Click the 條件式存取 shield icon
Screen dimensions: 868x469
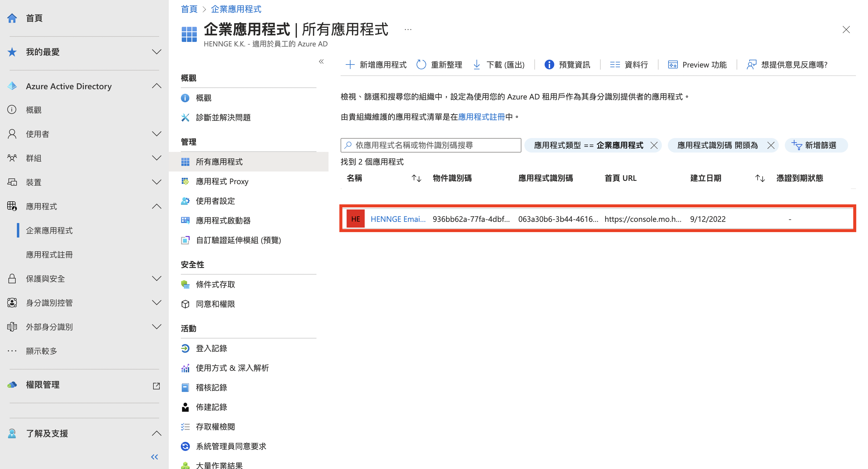click(185, 284)
